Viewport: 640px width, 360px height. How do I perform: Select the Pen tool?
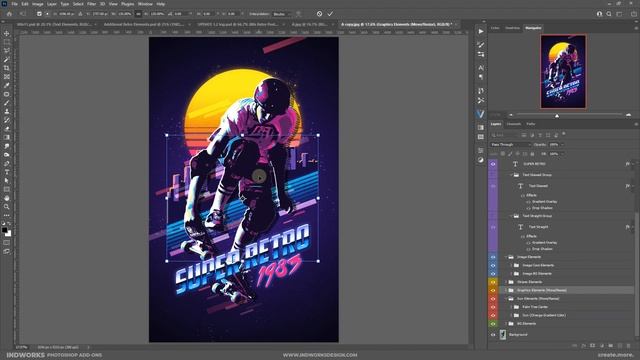[x=7, y=163]
